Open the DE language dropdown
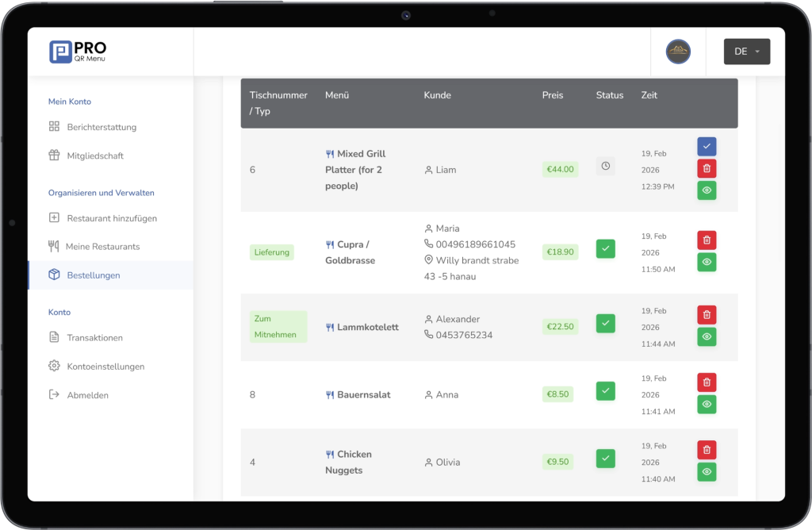812x530 pixels. click(x=746, y=52)
